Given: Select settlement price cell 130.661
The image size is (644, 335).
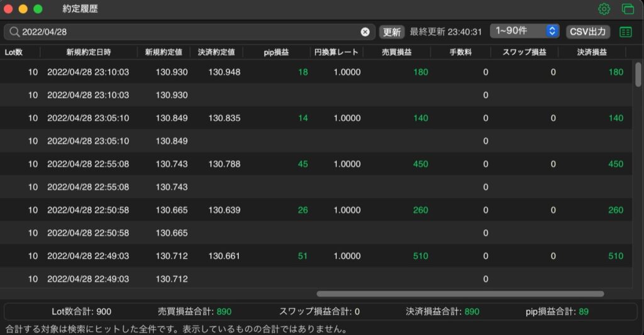Looking at the screenshot, I should click(x=225, y=256).
